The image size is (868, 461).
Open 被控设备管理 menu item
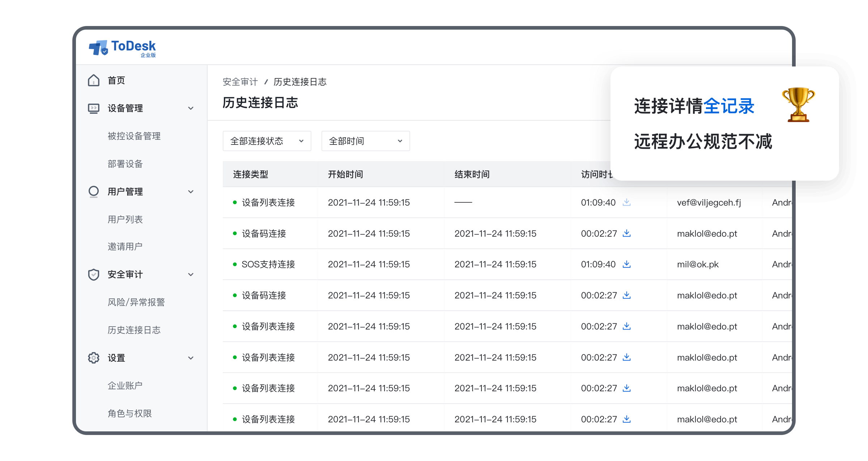tap(134, 136)
